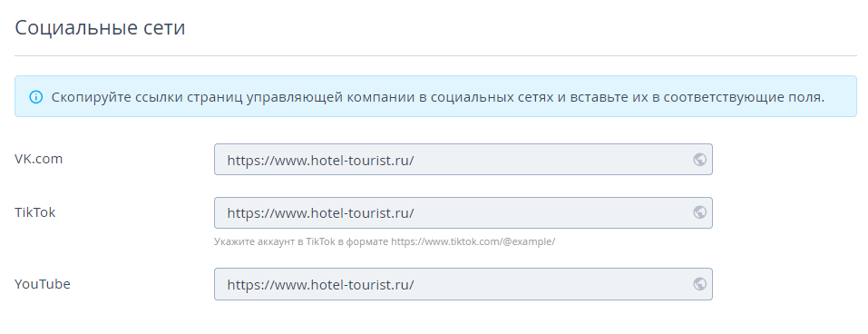The image size is (868, 334).
Task: Click the globe icon in TikTok field
Action: tap(699, 212)
